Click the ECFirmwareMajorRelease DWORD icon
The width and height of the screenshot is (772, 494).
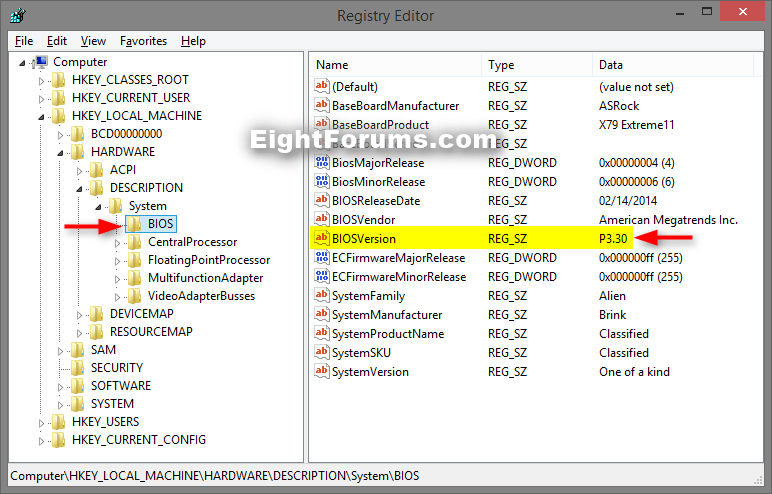pos(322,258)
